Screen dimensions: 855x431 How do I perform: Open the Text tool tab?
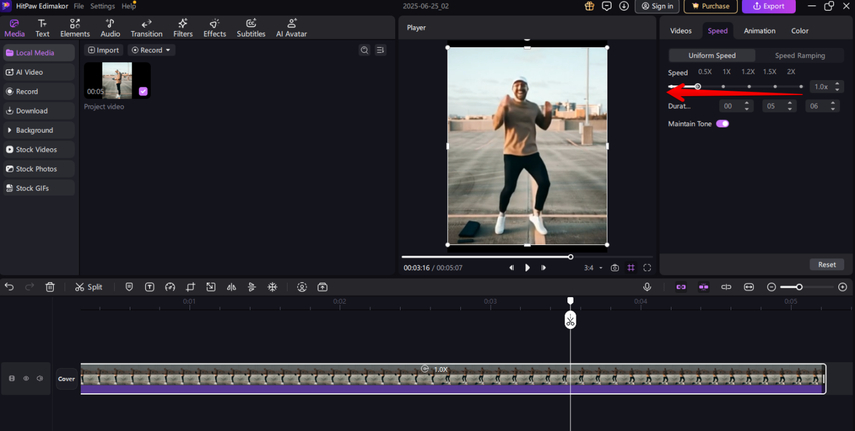43,28
